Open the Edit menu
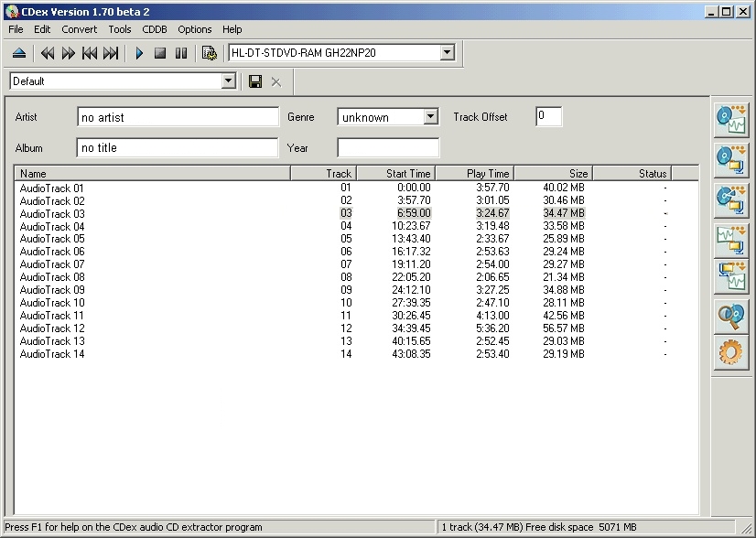The image size is (756, 538). [42, 29]
